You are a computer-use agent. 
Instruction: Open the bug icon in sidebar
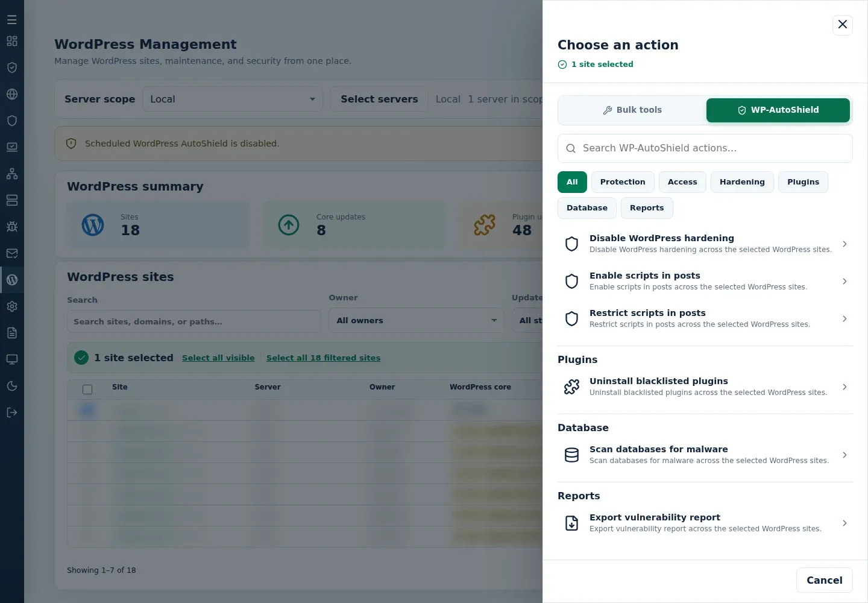coord(12,227)
